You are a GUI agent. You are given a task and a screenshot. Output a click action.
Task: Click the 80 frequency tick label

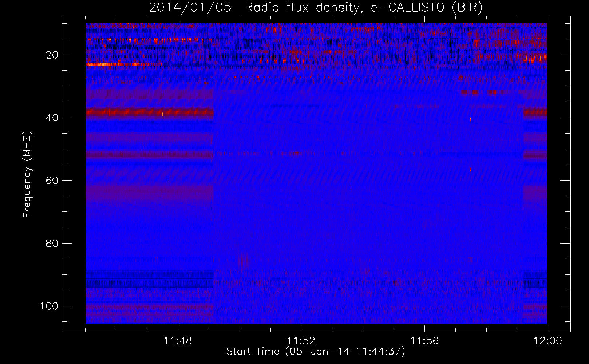[52, 243]
